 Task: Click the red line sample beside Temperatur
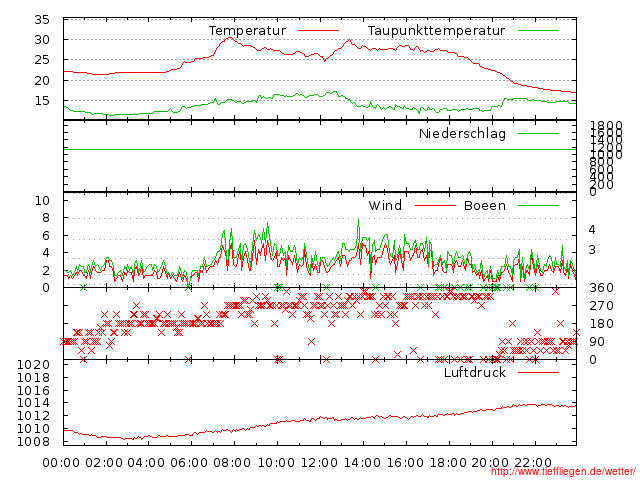[317, 31]
